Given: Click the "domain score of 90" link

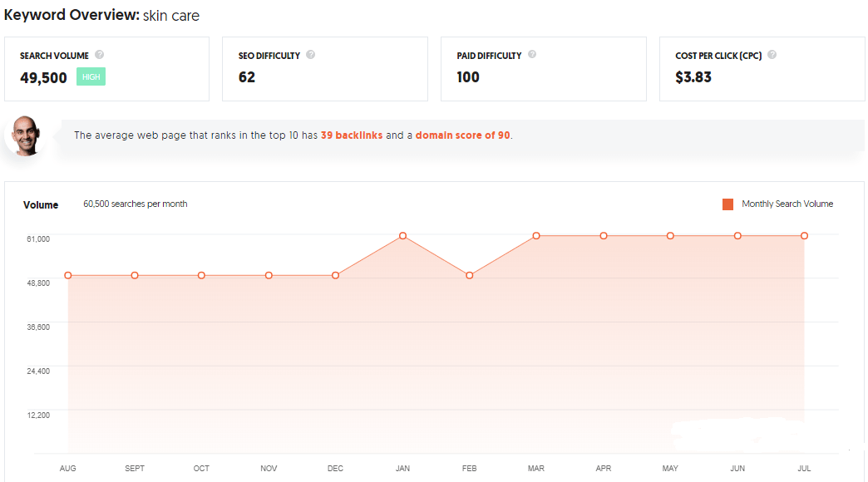Looking at the screenshot, I should (463, 135).
